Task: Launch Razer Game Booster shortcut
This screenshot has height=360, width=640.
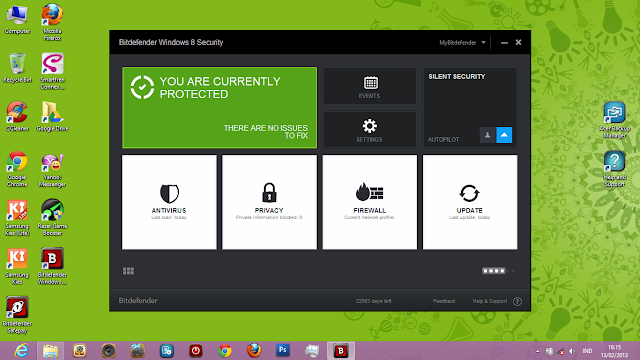Action: click(x=52, y=217)
